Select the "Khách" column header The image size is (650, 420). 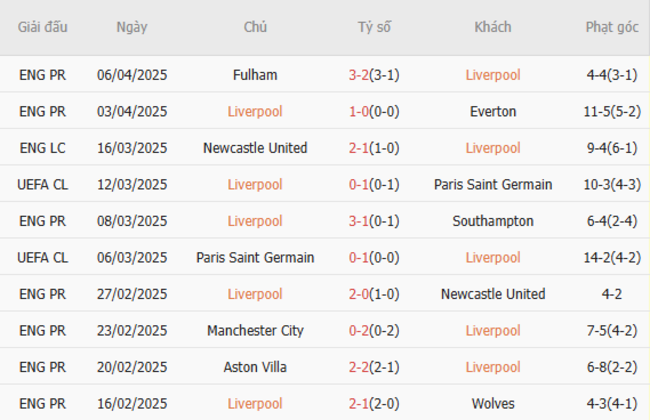click(492, 27)
